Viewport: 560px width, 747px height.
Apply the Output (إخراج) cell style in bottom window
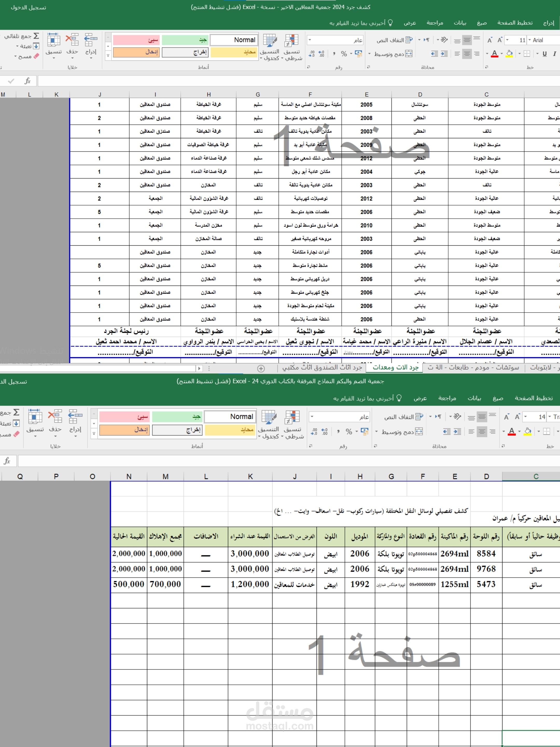[x=177, y=430]
